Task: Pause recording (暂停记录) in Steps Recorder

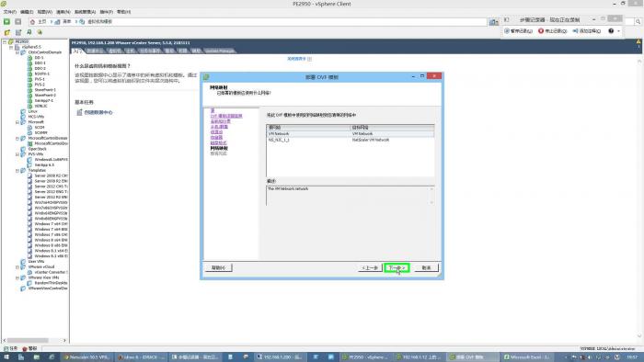Action: pos(518,30)
